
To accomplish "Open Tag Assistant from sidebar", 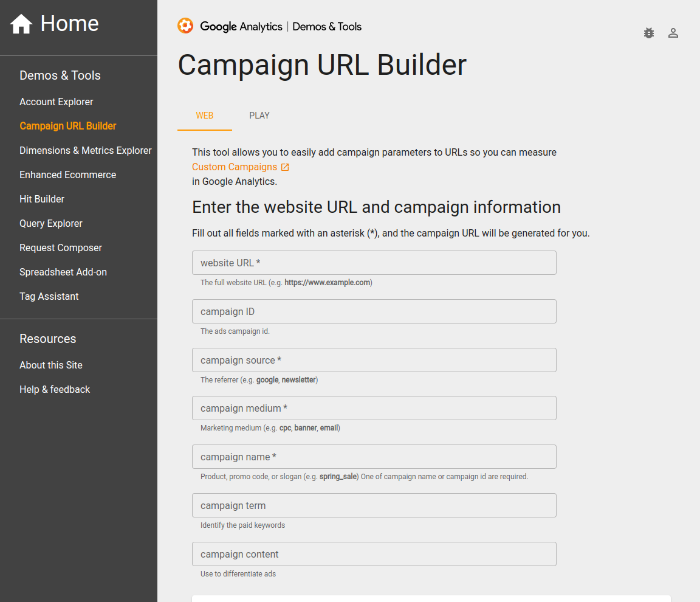I will click(49, 297).
